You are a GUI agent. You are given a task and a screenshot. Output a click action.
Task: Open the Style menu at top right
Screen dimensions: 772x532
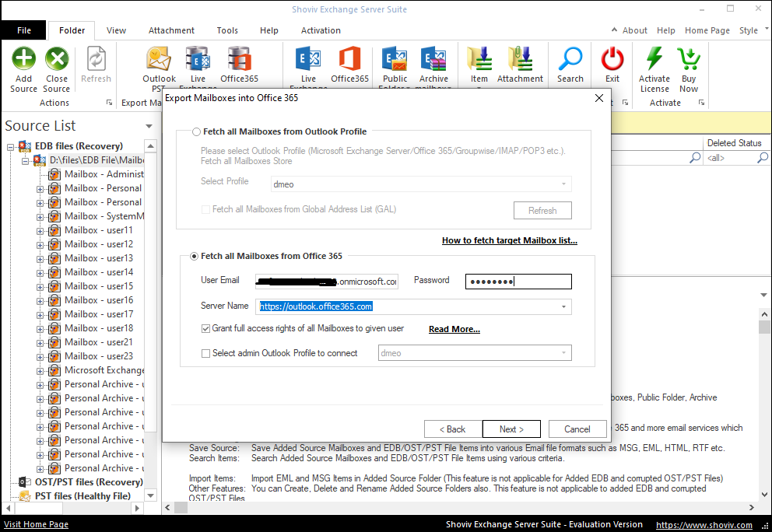point(749,30)
